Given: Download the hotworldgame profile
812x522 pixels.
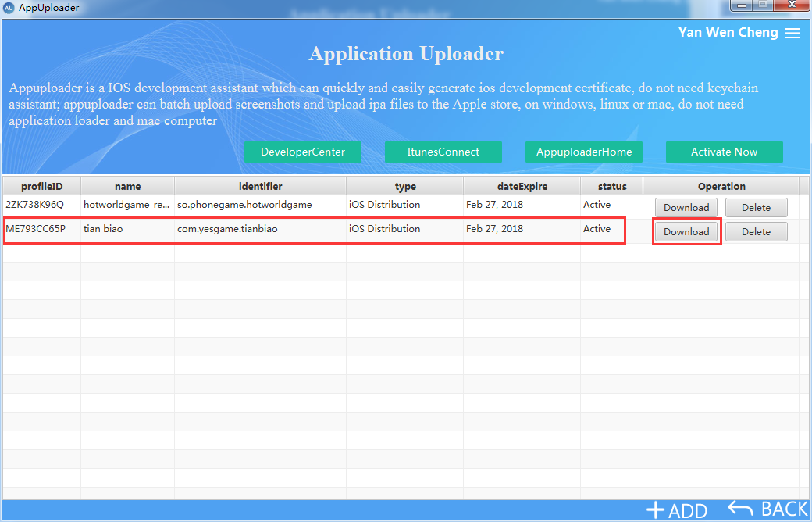Looking at the screenshot, I should coord(686,207).
